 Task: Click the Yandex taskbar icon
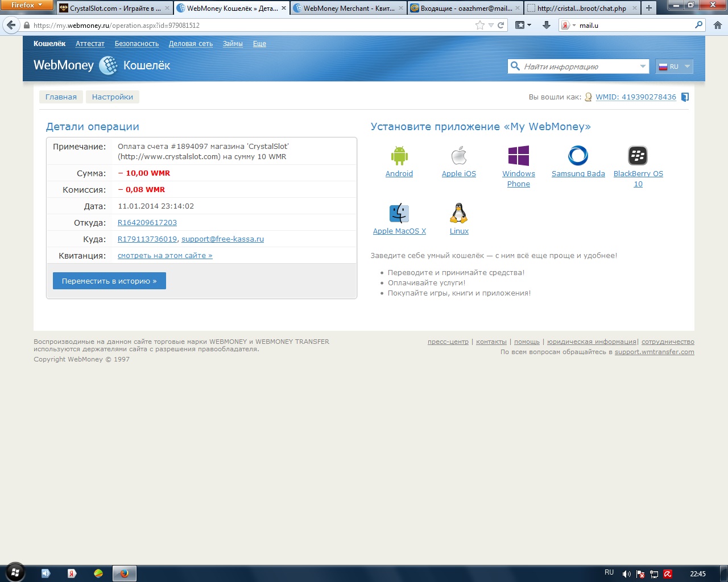(x=72, y=573)
